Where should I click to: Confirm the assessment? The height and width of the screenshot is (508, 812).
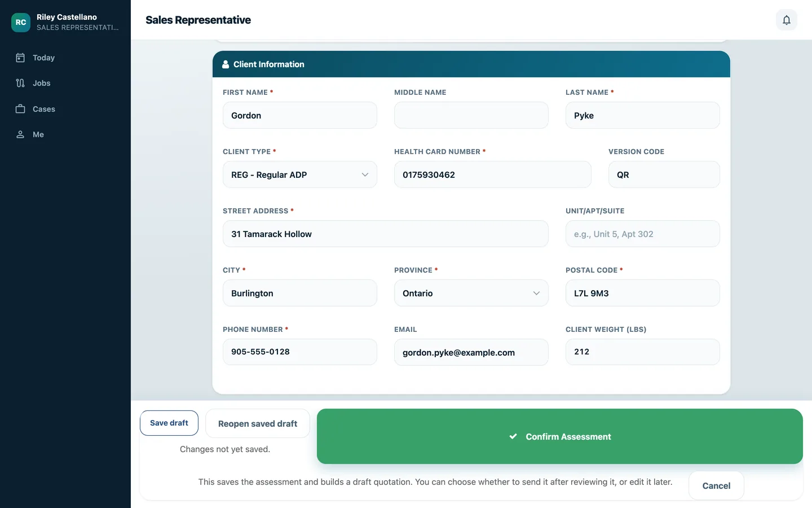(x=560, y=436)
